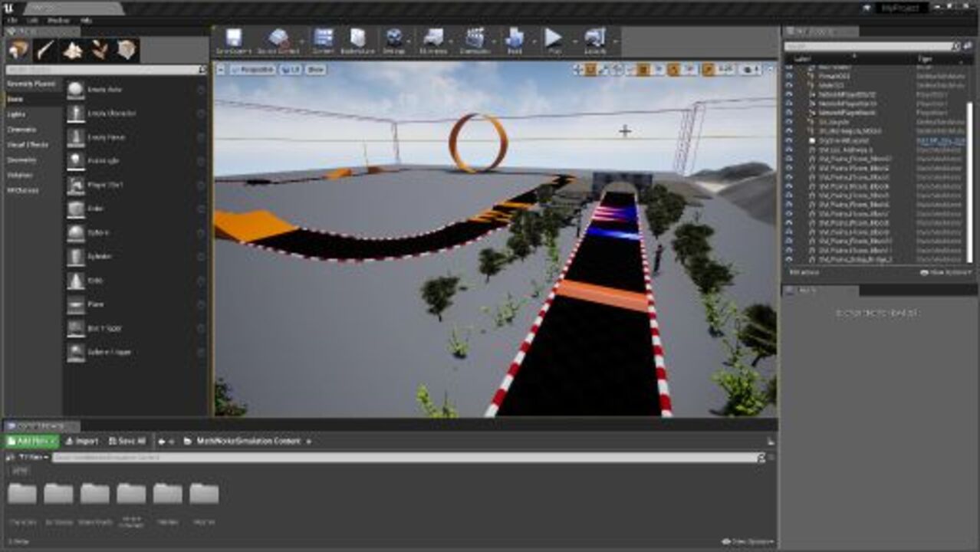Expand the Add New dropdown button
This screenshot has height=552, width=980.
coord(31,442)
